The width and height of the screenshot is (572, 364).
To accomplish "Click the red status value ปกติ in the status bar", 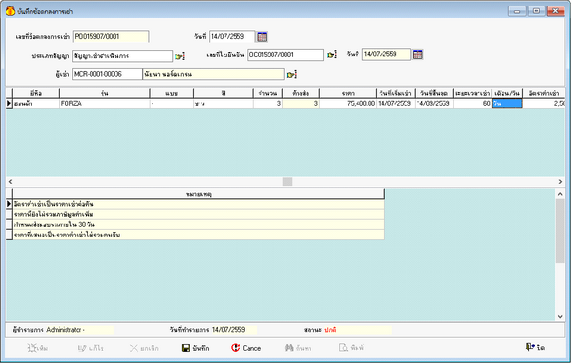I will 330,330.
